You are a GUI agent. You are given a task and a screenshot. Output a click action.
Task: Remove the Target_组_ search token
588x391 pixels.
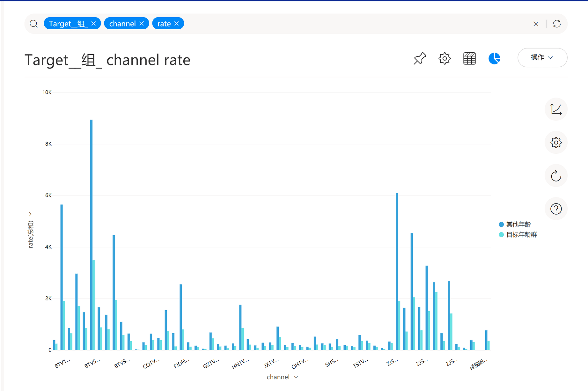coord(93,24)
